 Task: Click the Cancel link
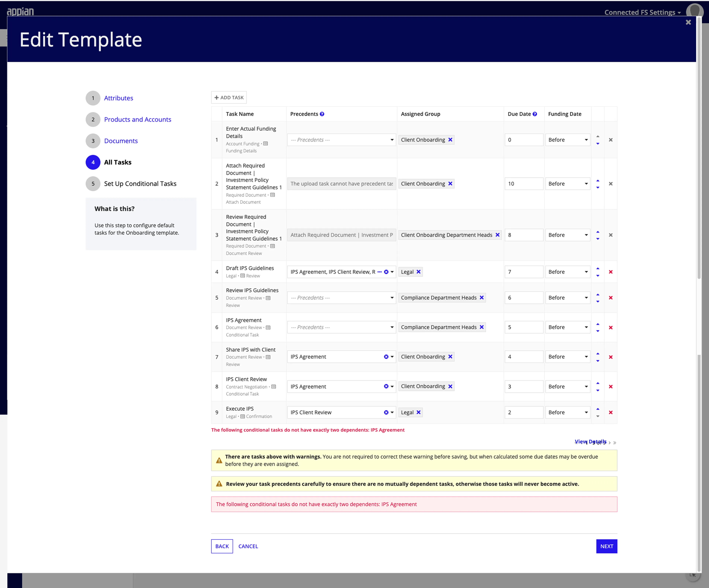click(x=248, y=546)
